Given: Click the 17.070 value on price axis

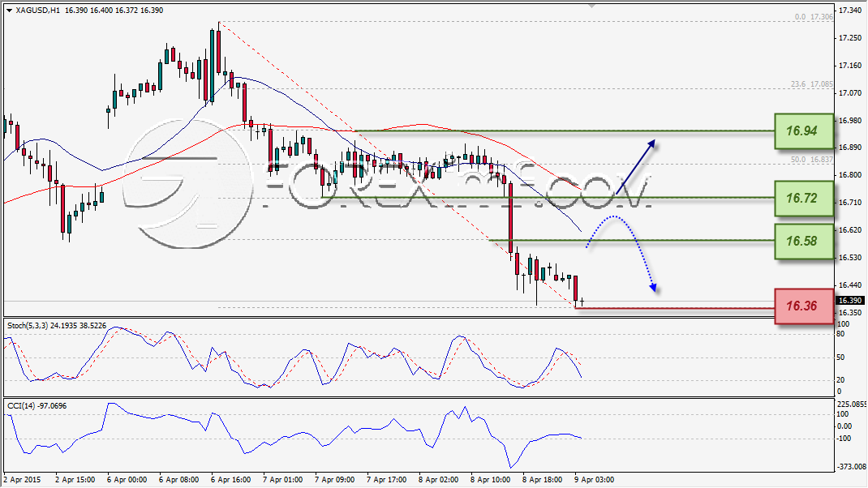Looking at the screenshot, I should pyautogui.click(x=850, y=93).
